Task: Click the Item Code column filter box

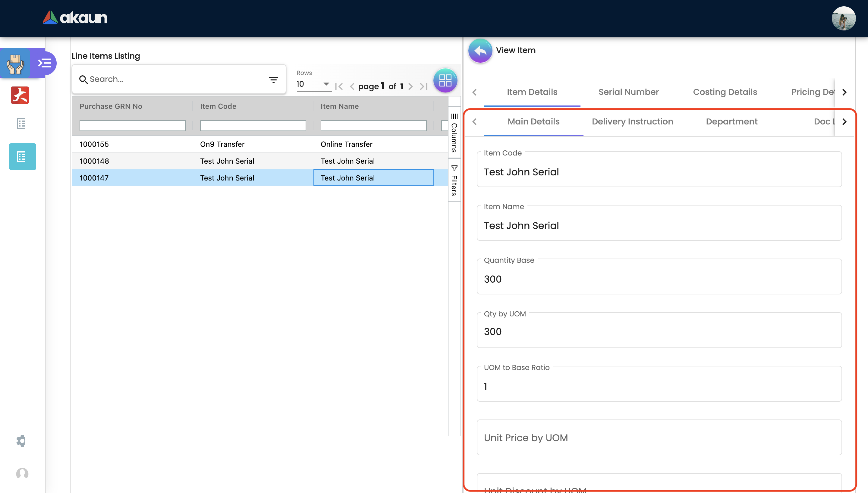Action: click(x=253, y=126)
